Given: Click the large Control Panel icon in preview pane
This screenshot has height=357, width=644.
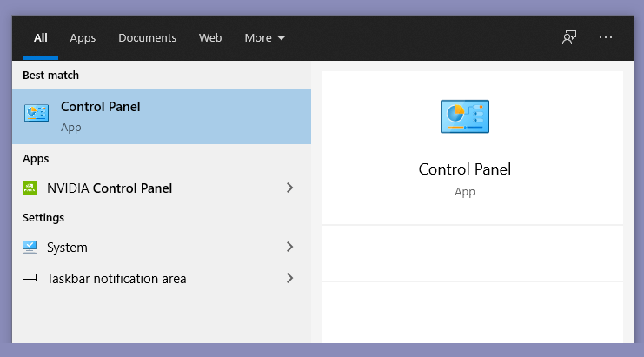Looking at the screenshot, I should 464,116.
